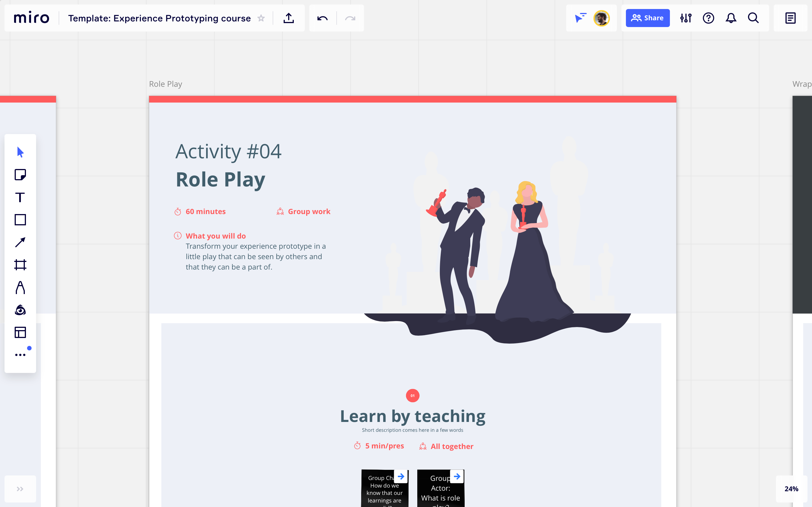
Task: Star the board as favorite
Action: (x=261, y=18)
